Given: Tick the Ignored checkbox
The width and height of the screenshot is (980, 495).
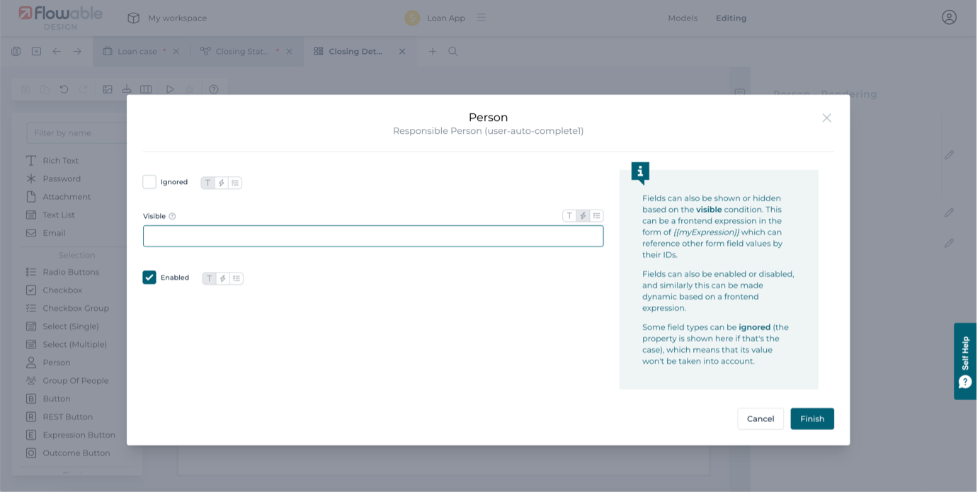Looking at the screenshot, I should click(x=149, y=182).
